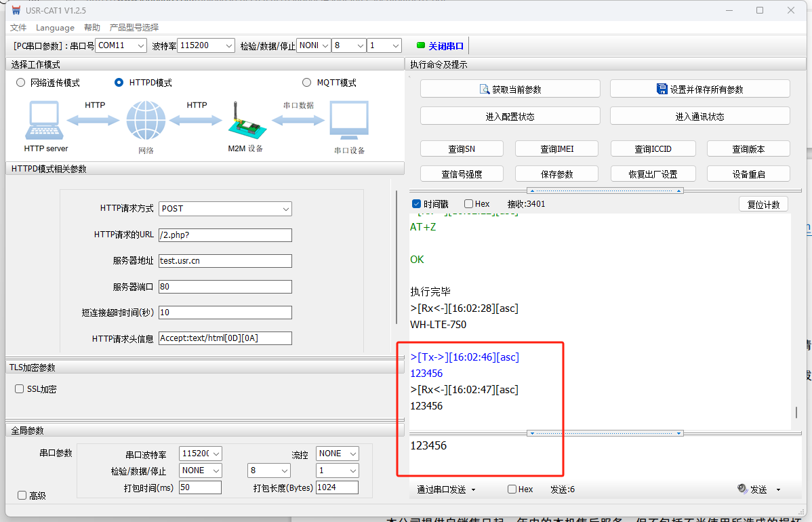Click the network globe icon

[x=146, y=120]
